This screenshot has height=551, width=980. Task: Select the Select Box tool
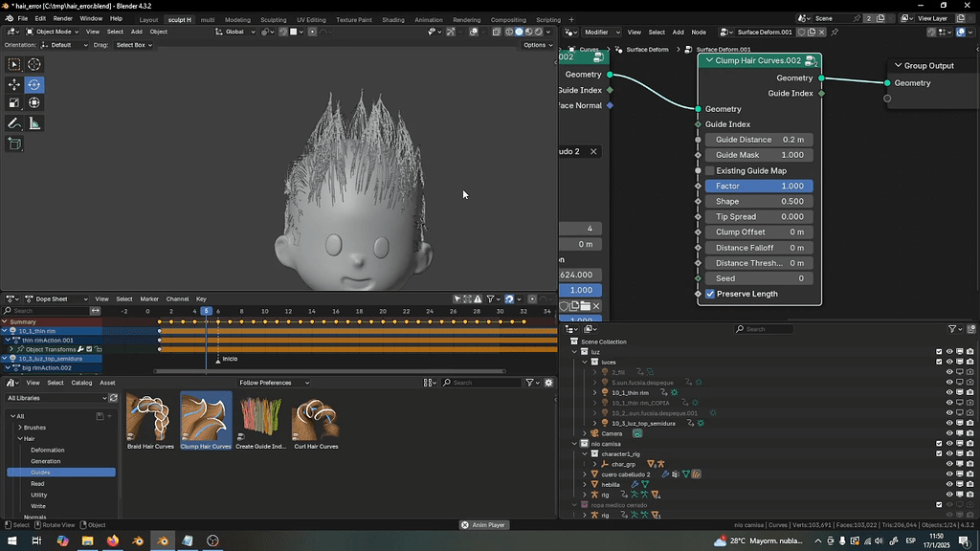13,64
